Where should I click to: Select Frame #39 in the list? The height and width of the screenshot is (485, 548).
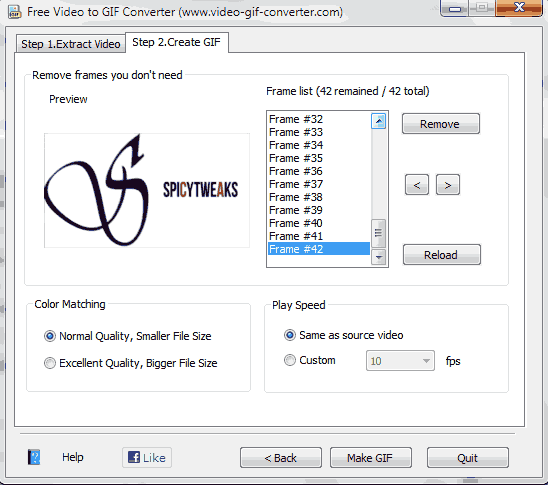pyautogui.click(x=319, y=210)
